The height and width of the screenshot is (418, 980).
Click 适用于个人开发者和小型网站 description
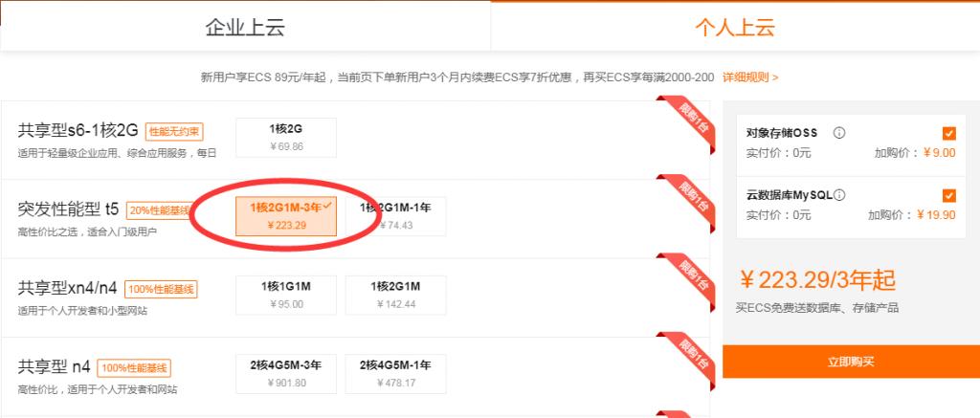coord(82,311)
